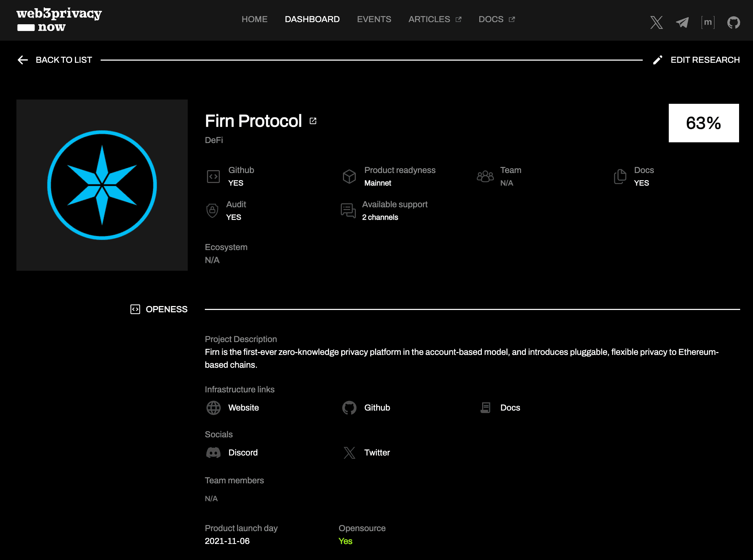Click the OPENESS section code icon
This screenshot has height=560, width=753.
pos(135,309)
